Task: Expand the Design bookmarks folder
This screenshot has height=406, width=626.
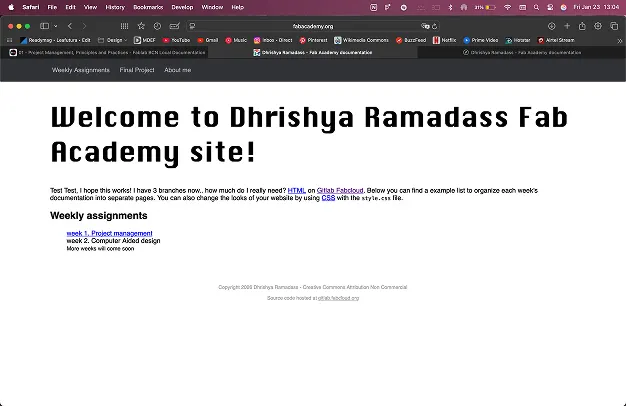Action: [x=113, y=40]
